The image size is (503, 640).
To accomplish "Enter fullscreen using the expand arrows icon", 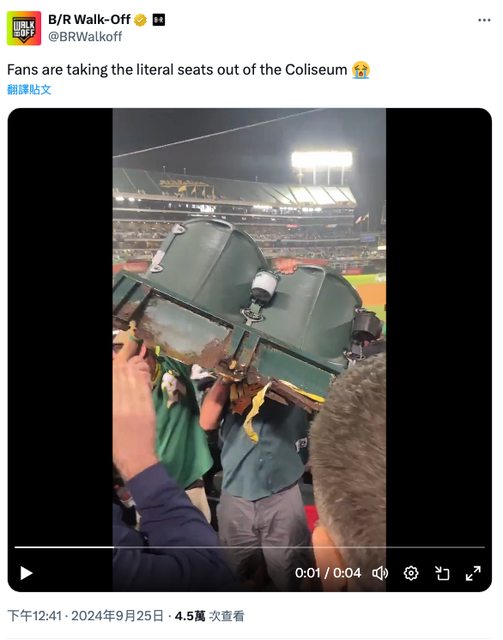I will tap(473, 573).
